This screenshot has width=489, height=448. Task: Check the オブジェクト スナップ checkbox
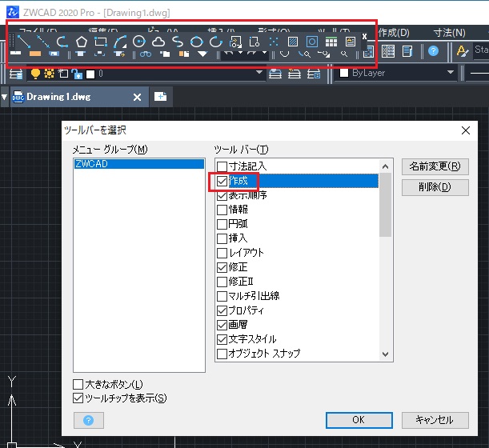pos(222,354)
